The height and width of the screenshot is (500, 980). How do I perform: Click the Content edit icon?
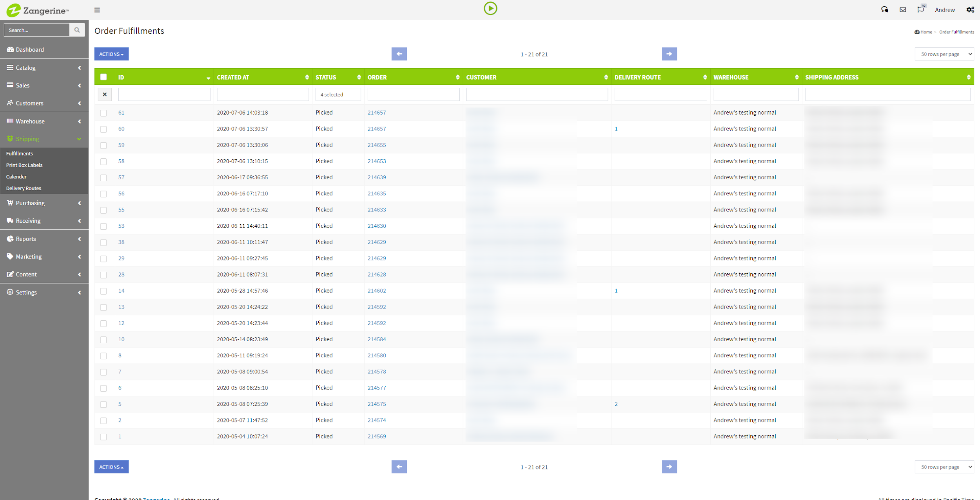pyautogui.click(x=10, y=274)
